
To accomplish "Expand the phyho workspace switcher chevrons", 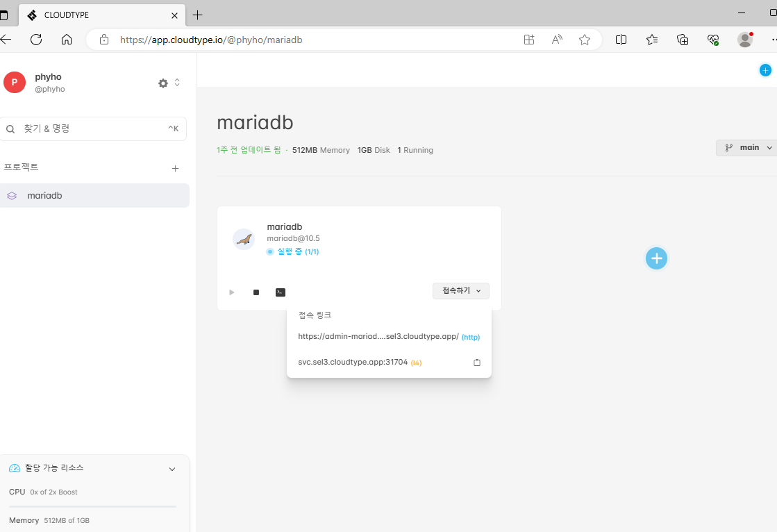I will click(177, 83).
